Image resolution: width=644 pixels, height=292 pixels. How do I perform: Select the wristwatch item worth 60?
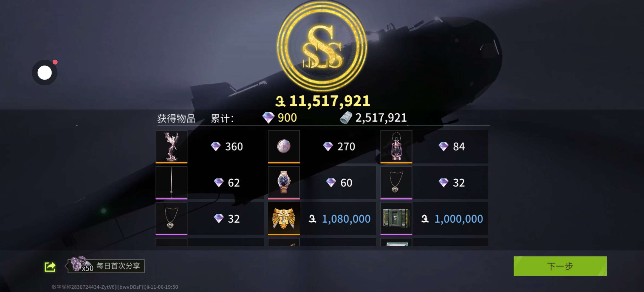(x=284, y=183)
